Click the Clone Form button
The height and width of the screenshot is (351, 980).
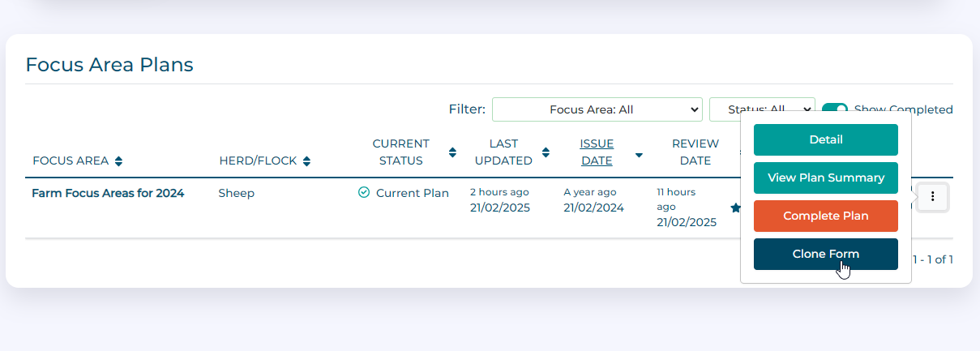tap(825, 254)
